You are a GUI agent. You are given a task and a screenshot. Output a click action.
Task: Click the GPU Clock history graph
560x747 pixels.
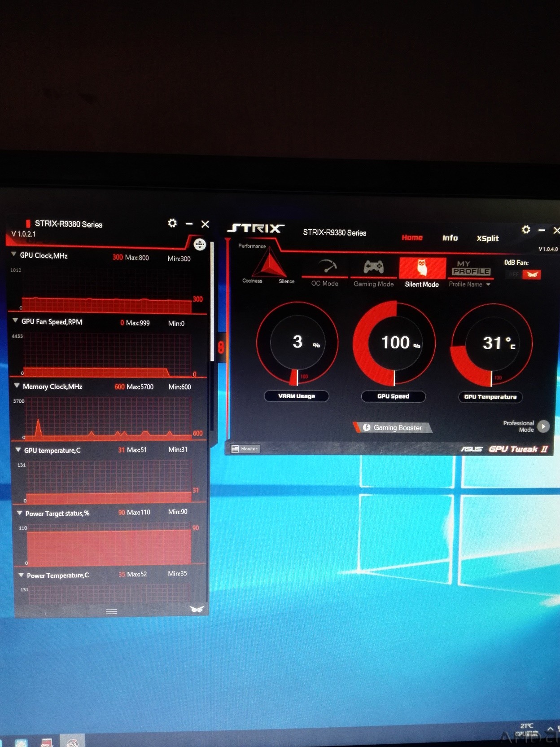(x=107, y=290)
